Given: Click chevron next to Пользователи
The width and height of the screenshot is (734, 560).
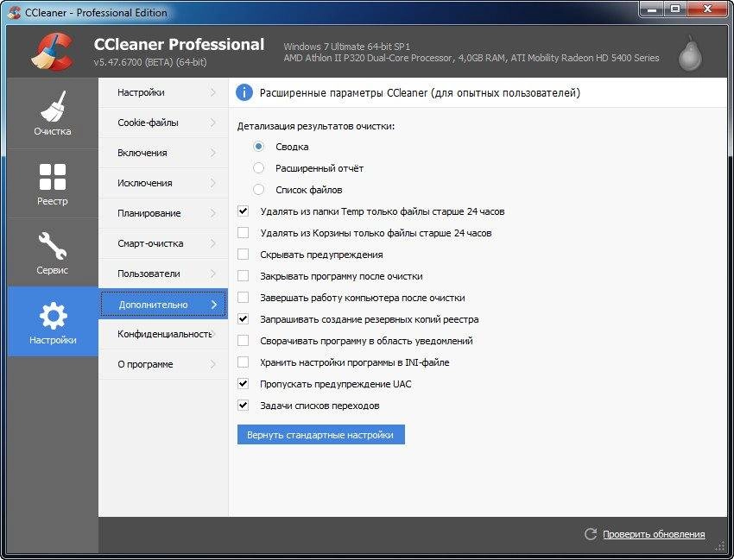Looking at the screenshot, I should [213, 274].
